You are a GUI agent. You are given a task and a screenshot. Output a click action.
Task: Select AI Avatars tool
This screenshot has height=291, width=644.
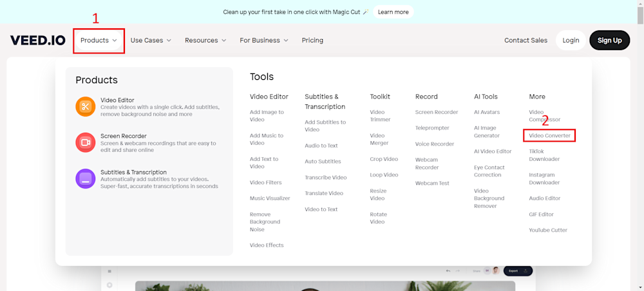(487, 112)
